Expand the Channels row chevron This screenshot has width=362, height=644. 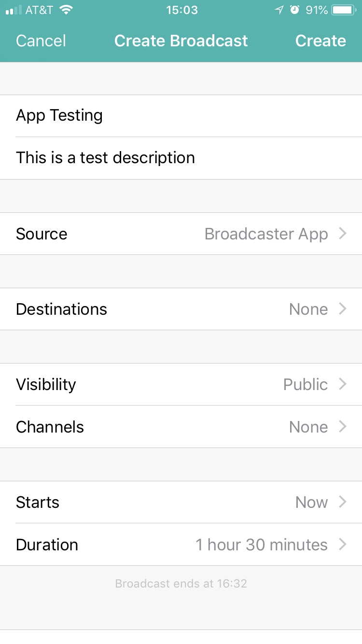tap(343, 427)
